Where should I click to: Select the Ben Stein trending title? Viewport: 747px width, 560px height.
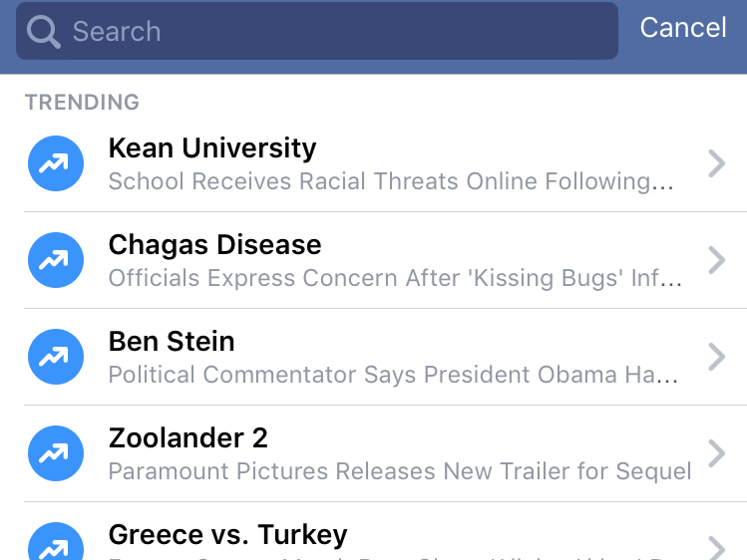[x=172, y=342]
